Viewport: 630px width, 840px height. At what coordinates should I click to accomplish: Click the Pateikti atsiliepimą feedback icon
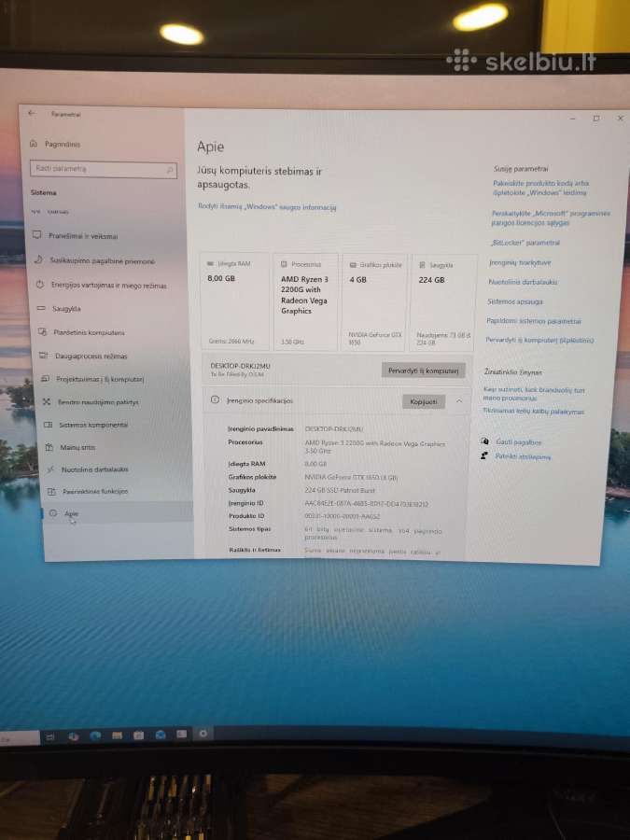(x=484, y=455)
